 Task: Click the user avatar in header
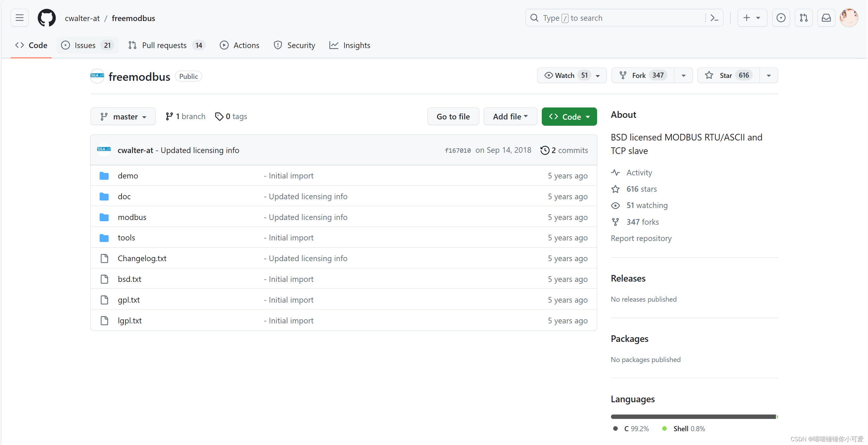pos(849,18)
